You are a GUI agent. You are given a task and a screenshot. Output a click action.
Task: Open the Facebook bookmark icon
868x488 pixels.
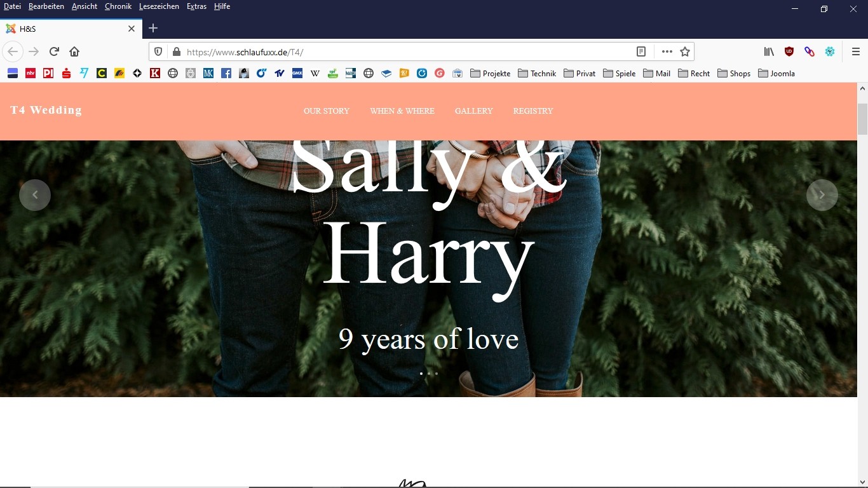(226, 73)
